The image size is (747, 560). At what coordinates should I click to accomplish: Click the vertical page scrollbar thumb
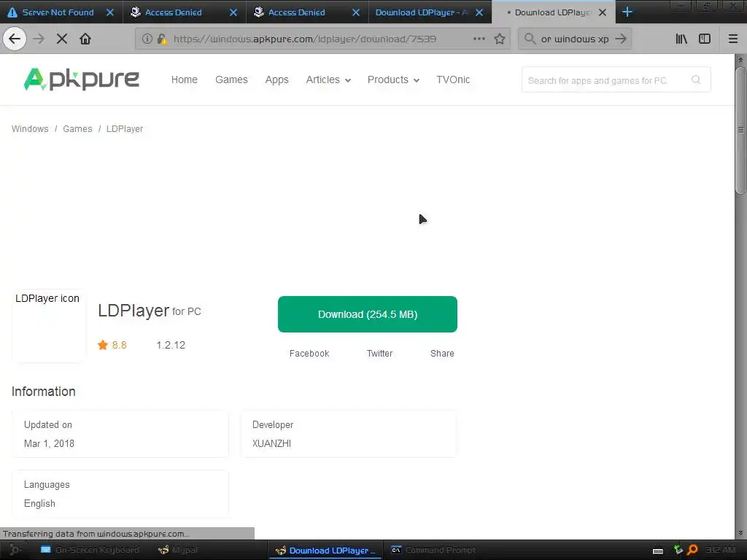(x=740, y=131)
